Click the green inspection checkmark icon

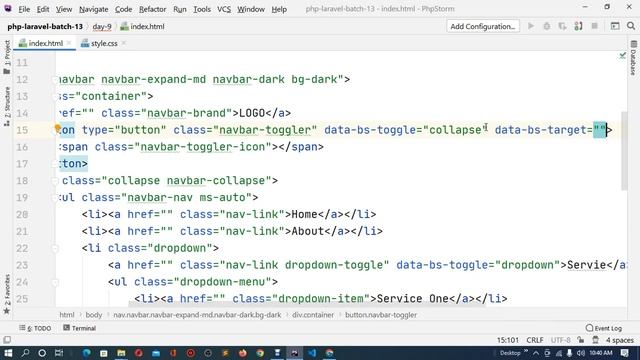(622, 56)
